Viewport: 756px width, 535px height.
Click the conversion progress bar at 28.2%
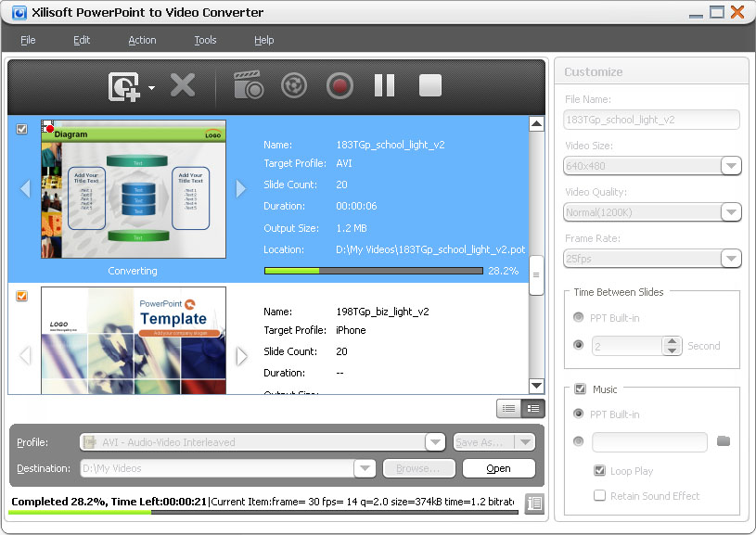click(x=373, y=271)
